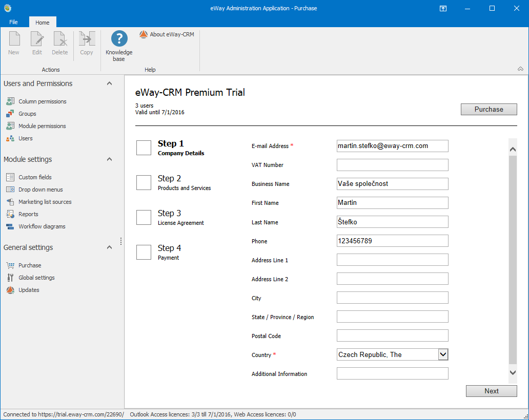Click the State / Province / Region field
529x420 pixels.
pyautogui.click(x=392, y=317)
